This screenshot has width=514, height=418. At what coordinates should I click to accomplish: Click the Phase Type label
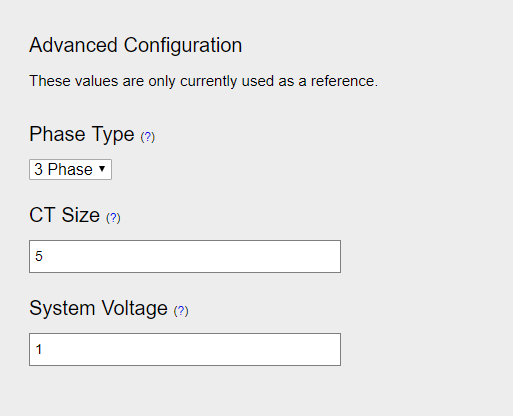(x=82, y=134)
